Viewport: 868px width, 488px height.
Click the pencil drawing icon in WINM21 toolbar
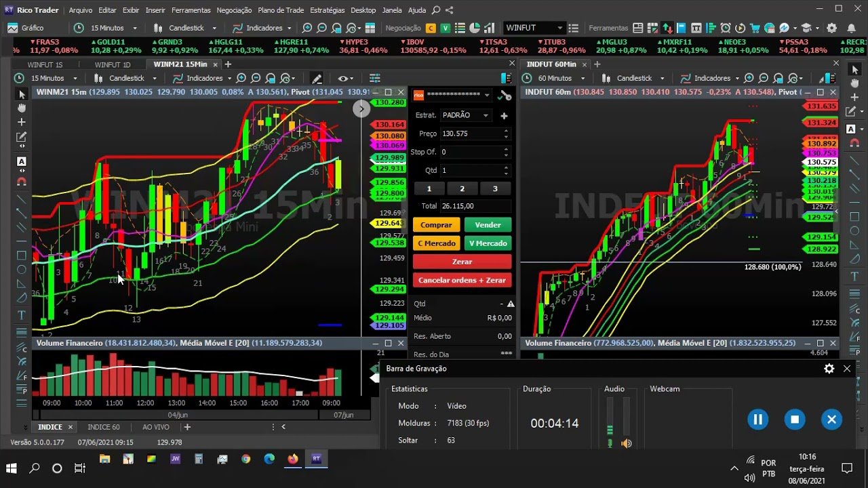tap(317, 78)
